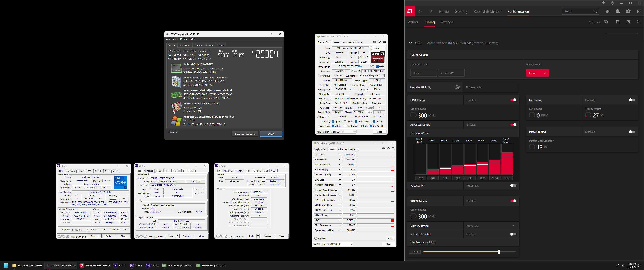Take GPU-Z Sensors screenshot camera icon
Screen dimensions: 644x270
pyautogui.click(x=384, y=148)
